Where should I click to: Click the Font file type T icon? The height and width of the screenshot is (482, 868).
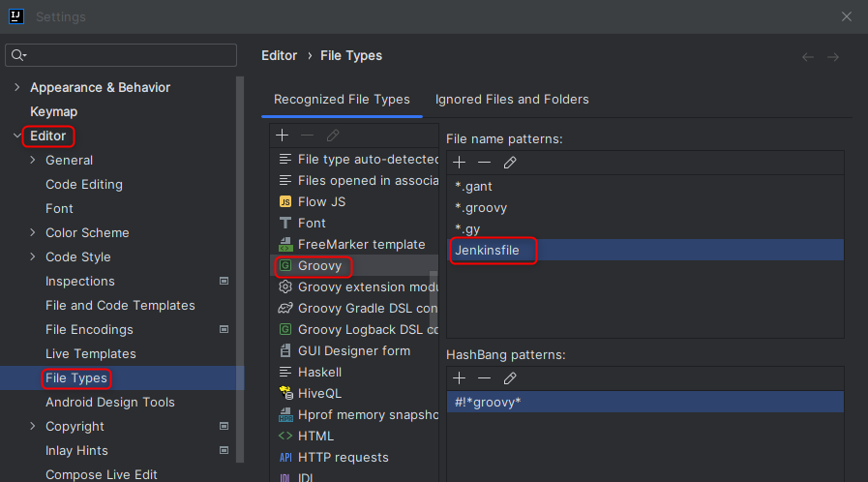[x=285, y=223]
